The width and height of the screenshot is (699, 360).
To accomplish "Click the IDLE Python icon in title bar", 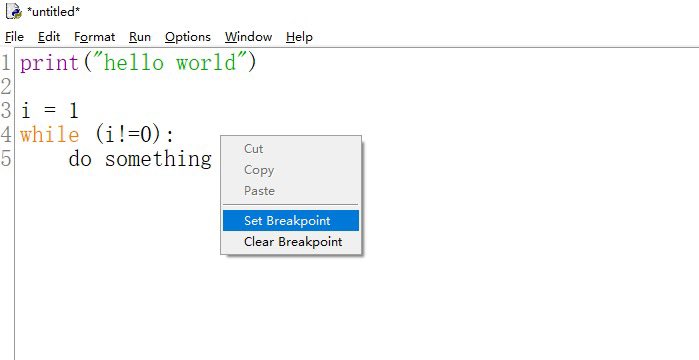I will [x=14, y=12].
